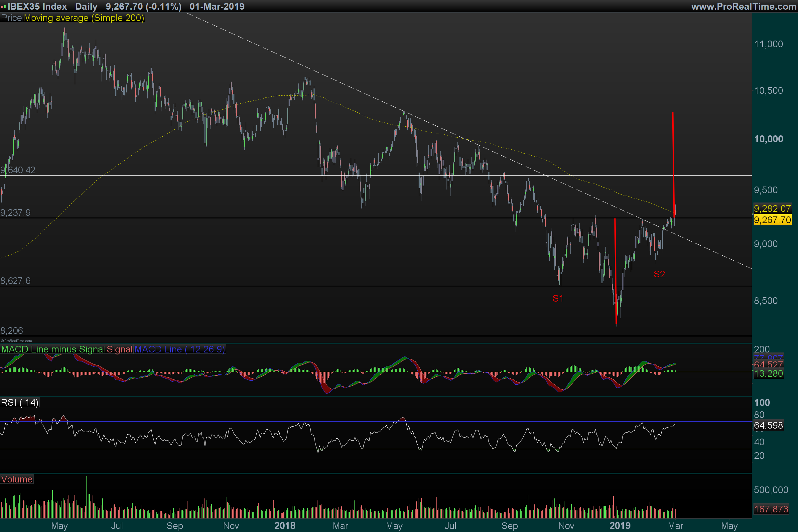This screenshot has width=798, height=532.
Task: Click the red S2 annotation on chart
Action: [x=659, y=274]
